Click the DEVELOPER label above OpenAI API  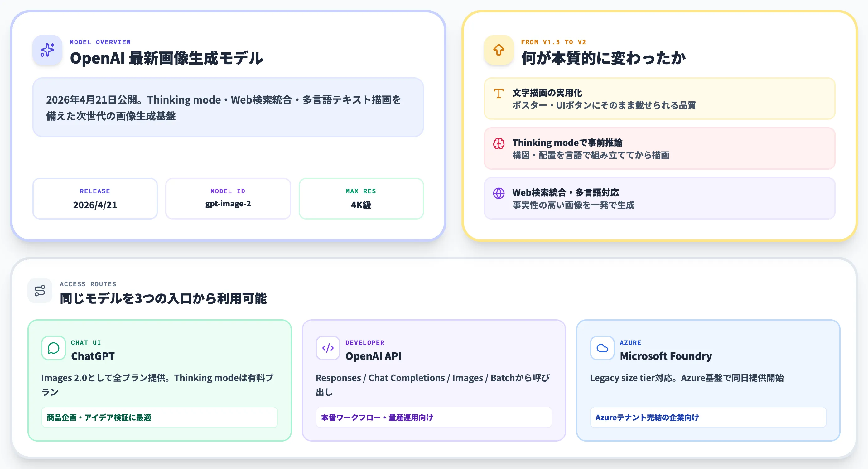[364, 342]
